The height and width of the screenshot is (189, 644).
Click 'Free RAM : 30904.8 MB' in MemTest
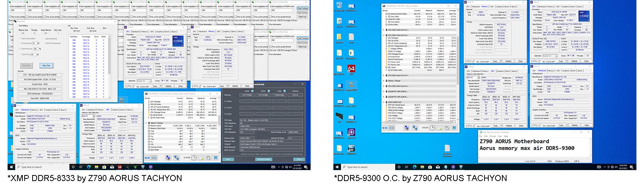tap(40, 99)
